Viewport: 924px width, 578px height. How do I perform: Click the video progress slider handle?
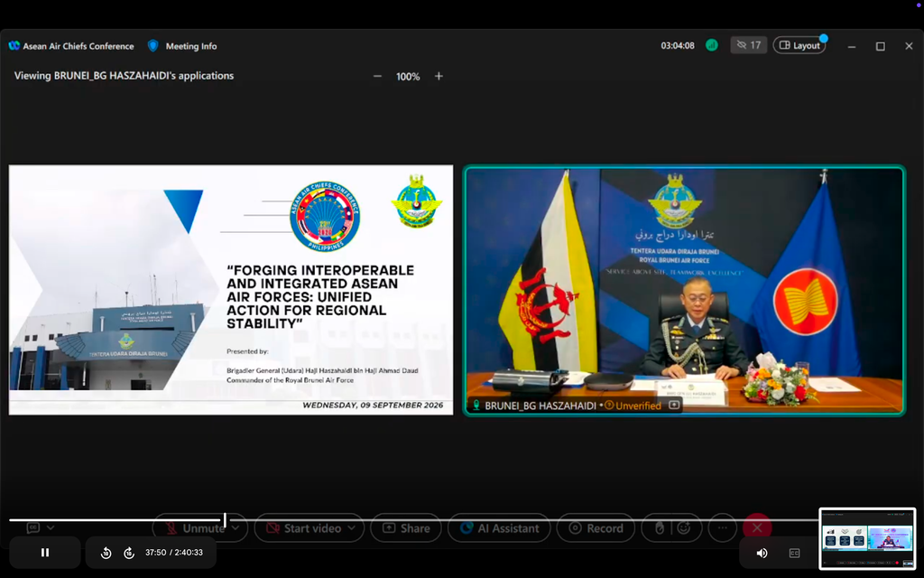225,519
